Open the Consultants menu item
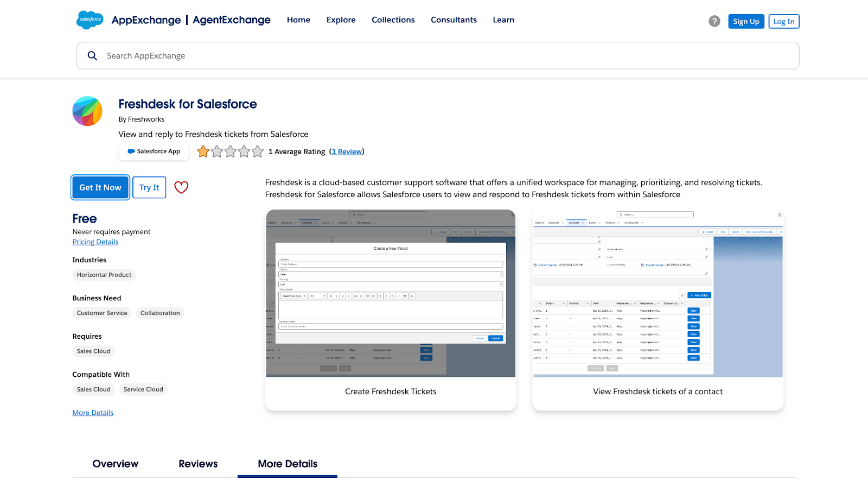 [x=454, y=20]
